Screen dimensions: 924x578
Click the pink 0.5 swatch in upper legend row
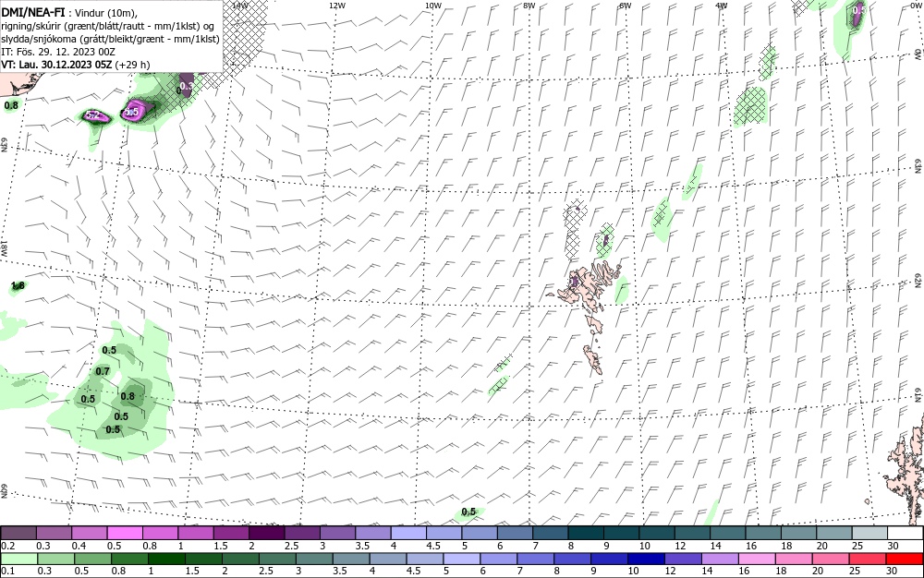point(125,534)
